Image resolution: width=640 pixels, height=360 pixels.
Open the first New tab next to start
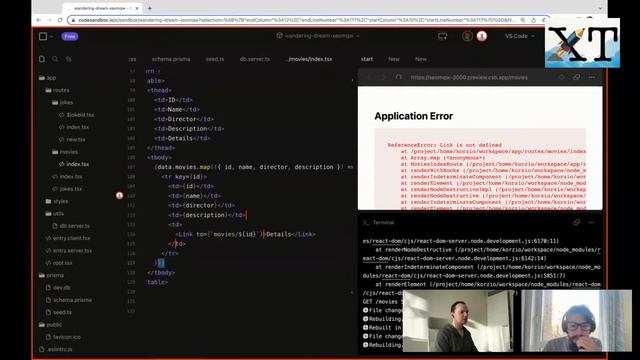click(x=394, y=59)
